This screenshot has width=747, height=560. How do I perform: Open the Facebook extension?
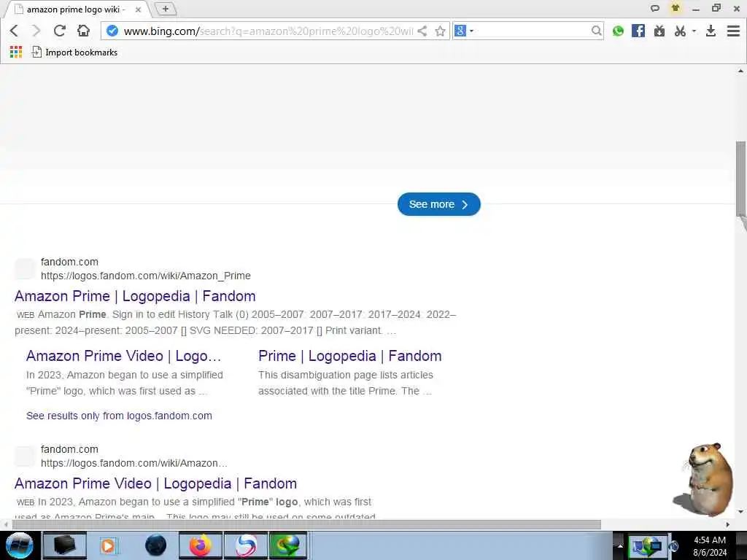pyautogui.click(x=638, y=31)
